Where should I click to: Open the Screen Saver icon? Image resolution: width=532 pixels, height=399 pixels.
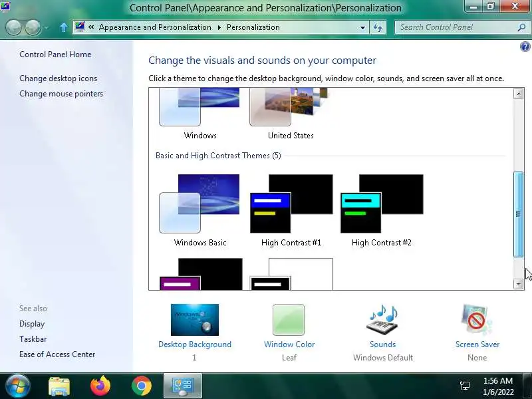point(476,320)
